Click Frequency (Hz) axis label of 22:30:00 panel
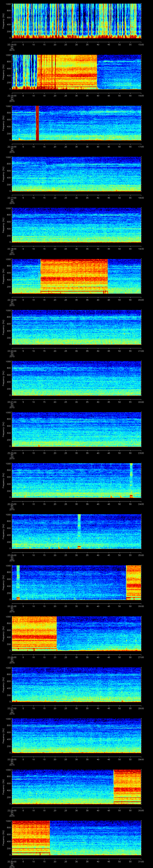153x868 pixels. coord(3,838)
